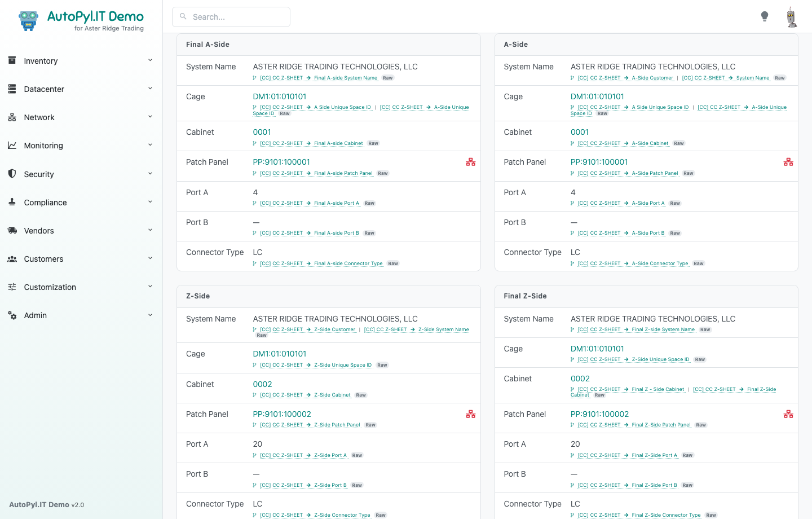812x519 pixels.
Task: Click Raw badge beside Final A-side Cabinet
Action: tap(373, 143)
